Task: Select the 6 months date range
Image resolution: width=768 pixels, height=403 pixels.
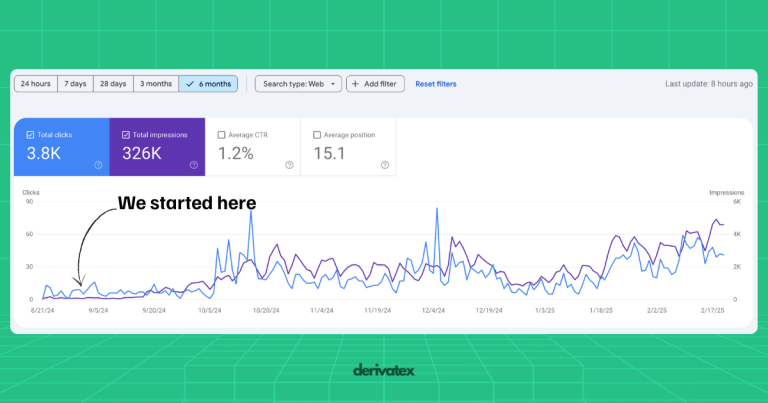Action: click(208, 84)
